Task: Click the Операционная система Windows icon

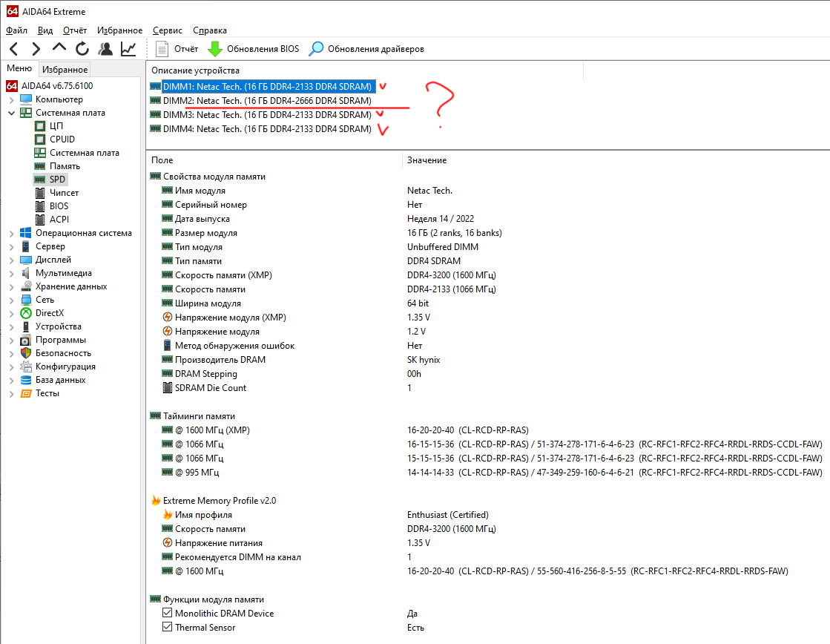Action: pyautogui.click(x=26, y=233)
